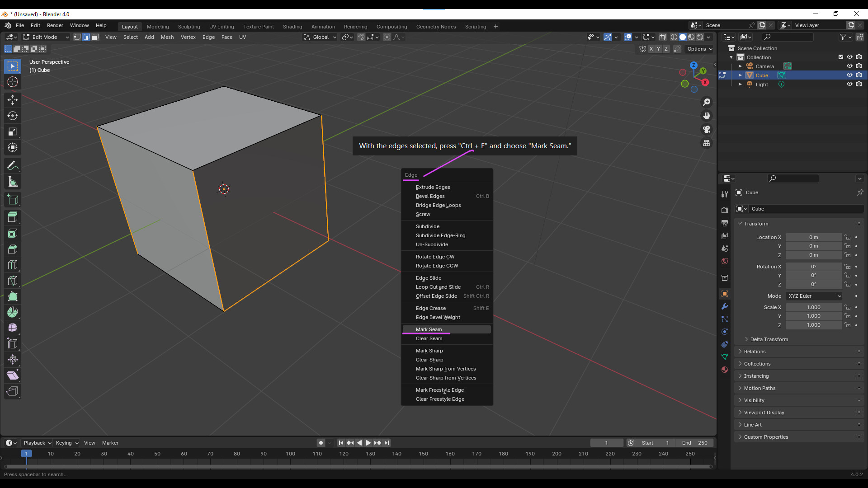Select the Inset Faces tool
The height and width of the screenshot is (488, 868).
tap(13, 233)
